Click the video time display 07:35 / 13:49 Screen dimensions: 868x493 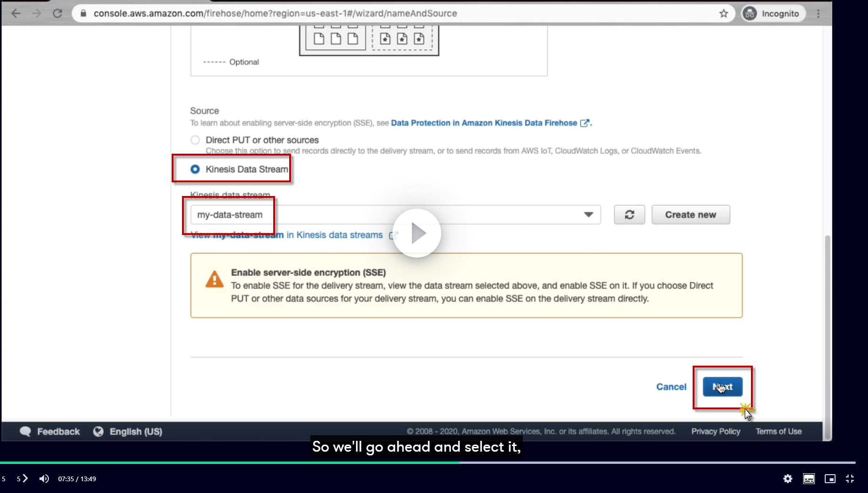click(77, 479)
